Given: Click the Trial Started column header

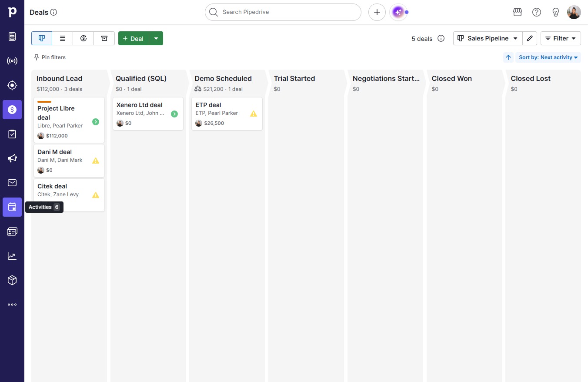Looking at the screenshot, I should coord(294,79).
